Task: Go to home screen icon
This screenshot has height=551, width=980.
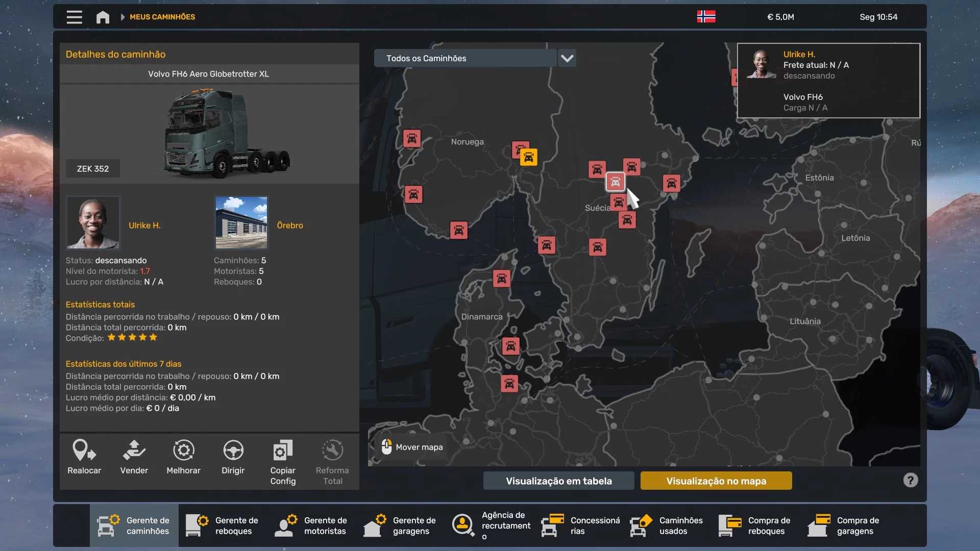Action: coord(103,17)
